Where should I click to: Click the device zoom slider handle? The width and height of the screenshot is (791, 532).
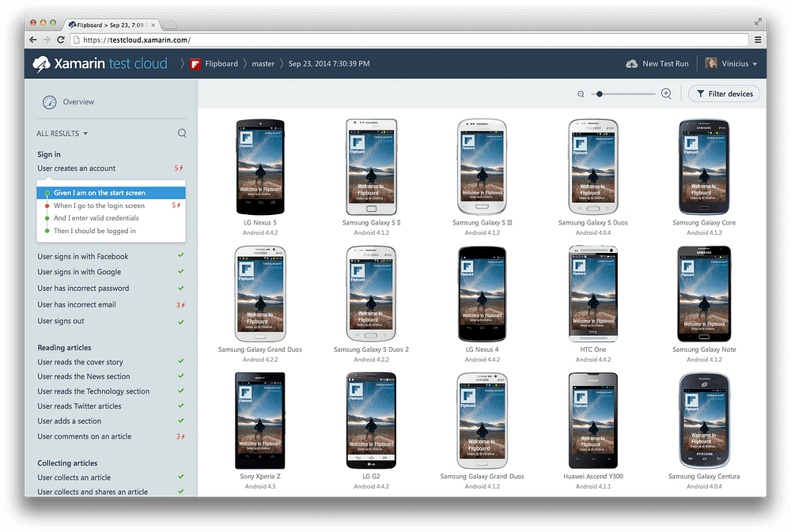tap(600, 94)
